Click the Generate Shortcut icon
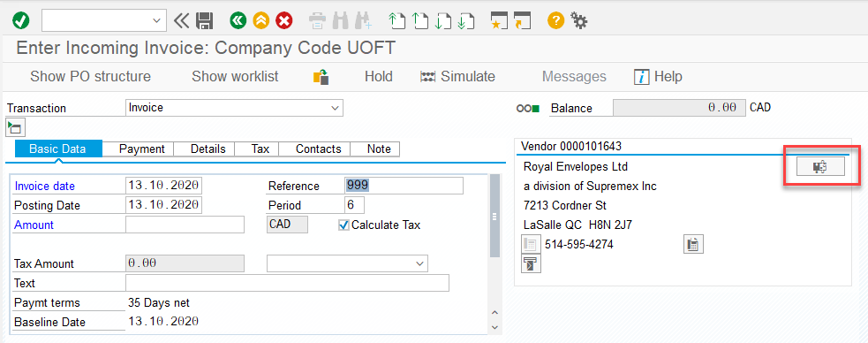 click(522, 21)
